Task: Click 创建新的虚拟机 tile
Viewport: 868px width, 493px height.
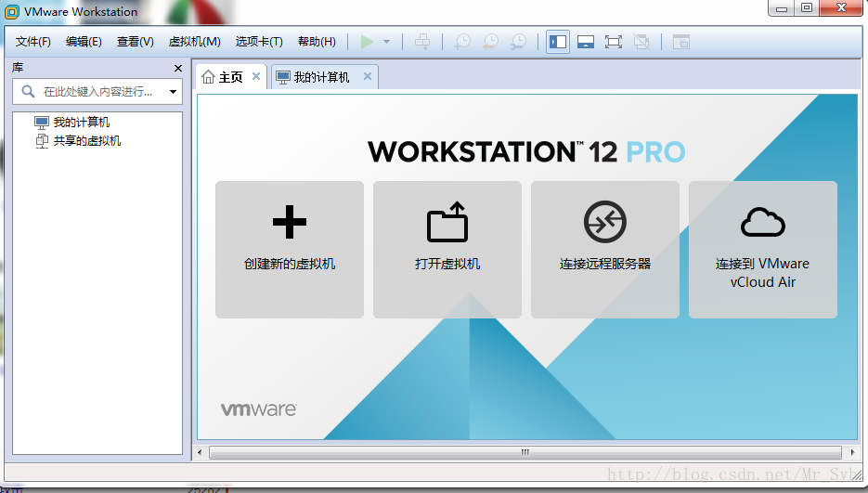Action: 290,249
